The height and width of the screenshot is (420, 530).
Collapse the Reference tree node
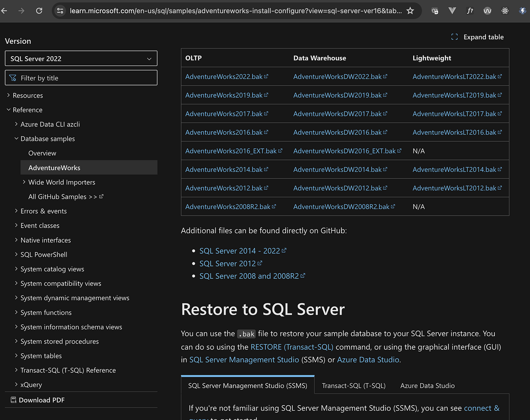(9, 110)
